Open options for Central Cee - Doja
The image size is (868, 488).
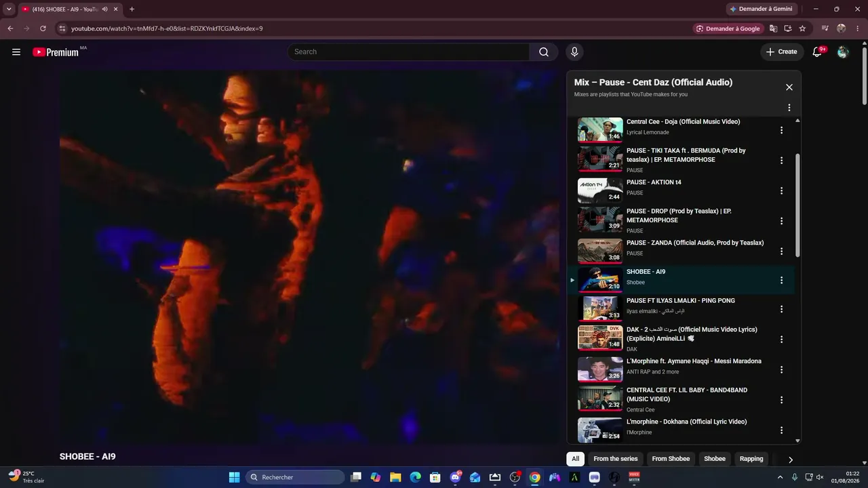[781, 130]
